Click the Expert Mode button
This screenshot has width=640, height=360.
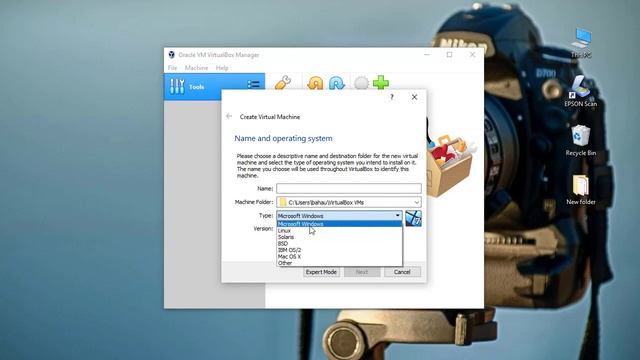pyautogui.click(x=321, y=272)
